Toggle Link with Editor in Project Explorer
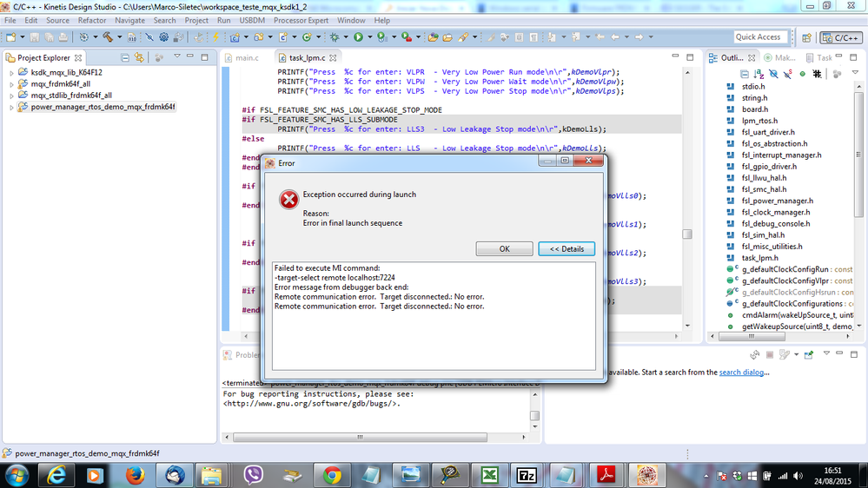The height and width of the screenshot is (488, 868). click(x=139, y=57)
